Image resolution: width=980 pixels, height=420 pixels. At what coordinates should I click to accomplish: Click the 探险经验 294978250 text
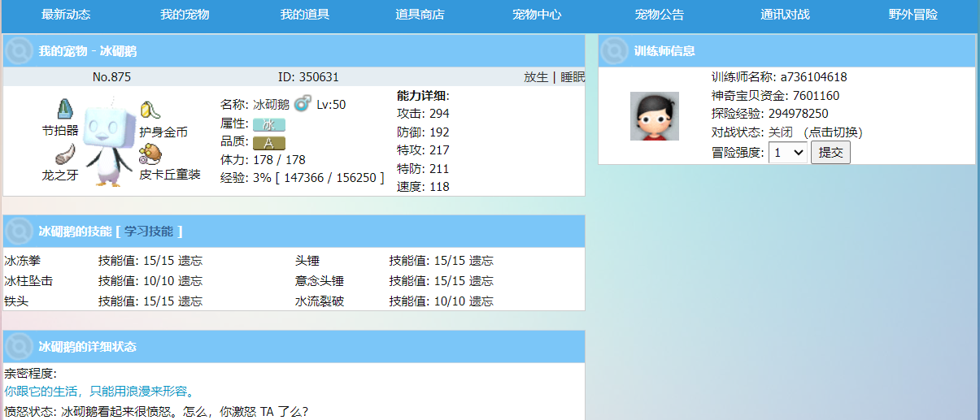(769, 114)
